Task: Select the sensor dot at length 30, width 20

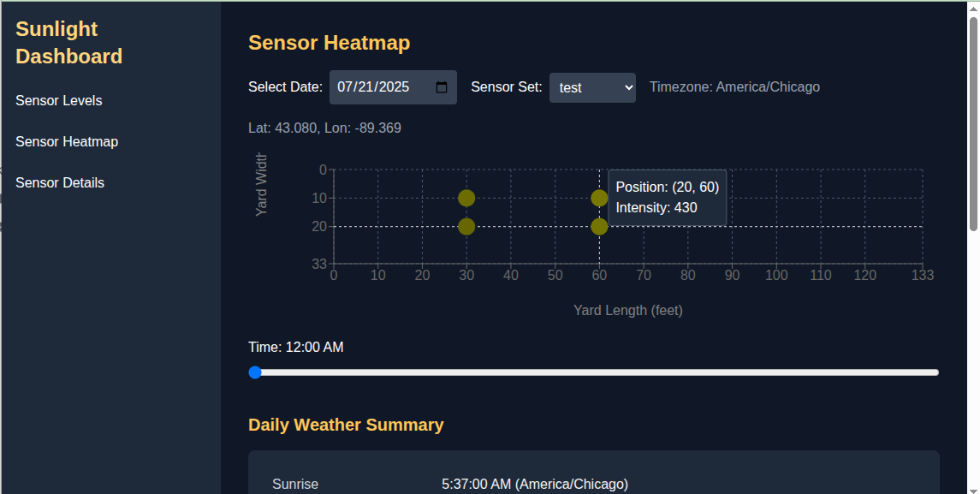Action: point(466,226)
